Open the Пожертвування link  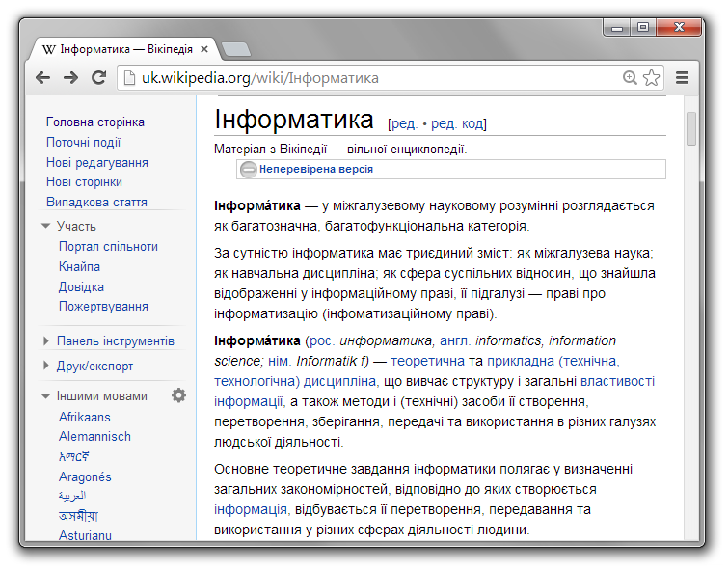(103, 307)
